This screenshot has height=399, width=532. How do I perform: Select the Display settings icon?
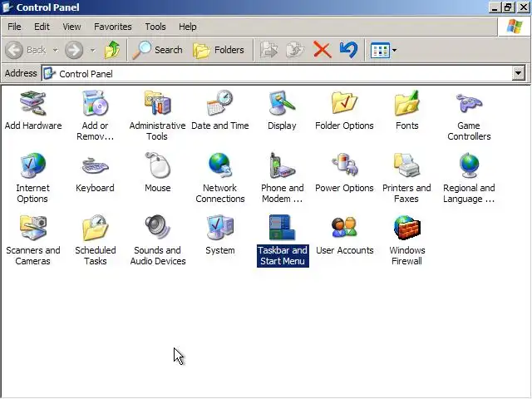282,103
